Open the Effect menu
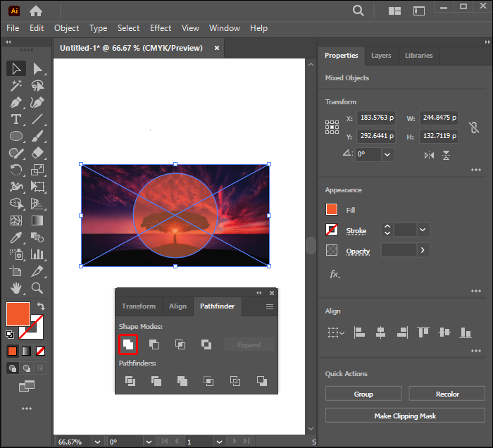This screenshot has width=493, height=448. tap(161, 28)
